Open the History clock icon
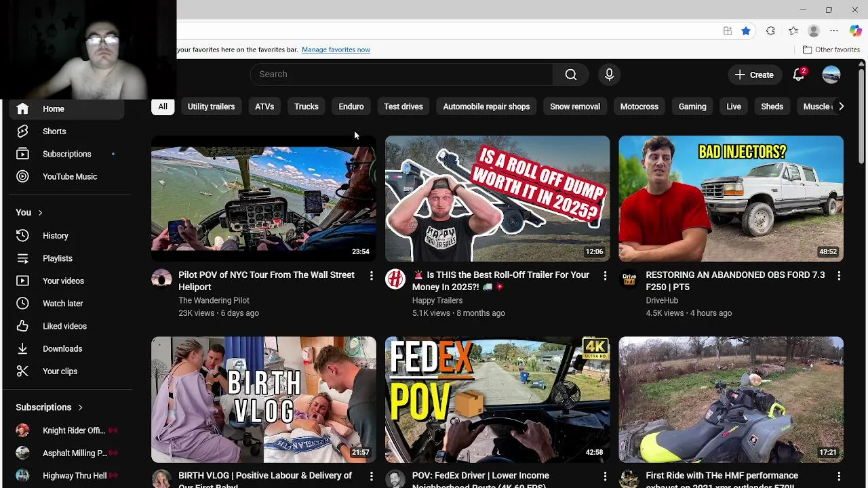868x488 pixels. [x=22, y=236]
